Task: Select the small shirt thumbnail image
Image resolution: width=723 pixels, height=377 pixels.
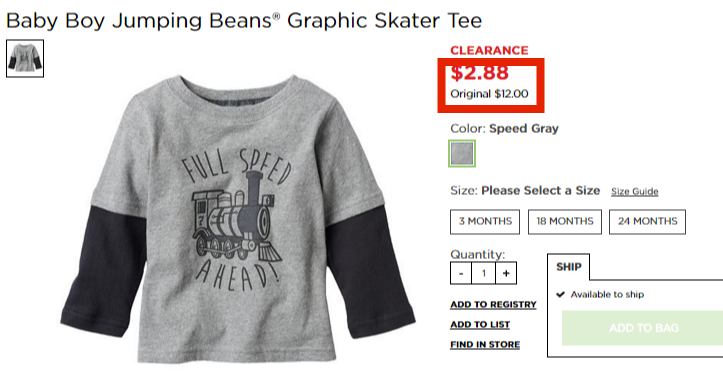Action: coord(25,59)
